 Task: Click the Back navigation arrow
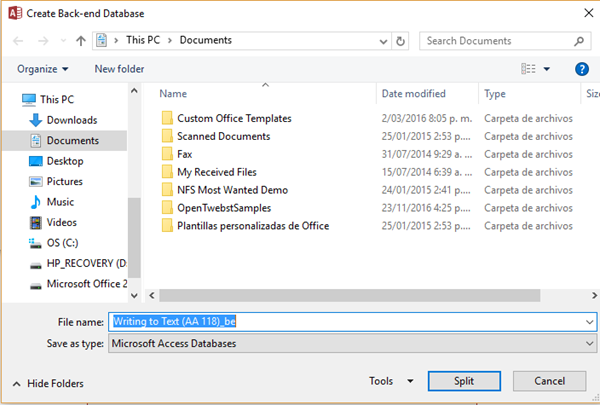[18, 41]
